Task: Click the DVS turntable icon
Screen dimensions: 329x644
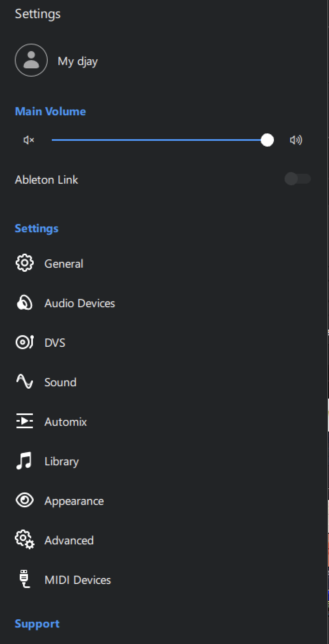Action: 24,342
